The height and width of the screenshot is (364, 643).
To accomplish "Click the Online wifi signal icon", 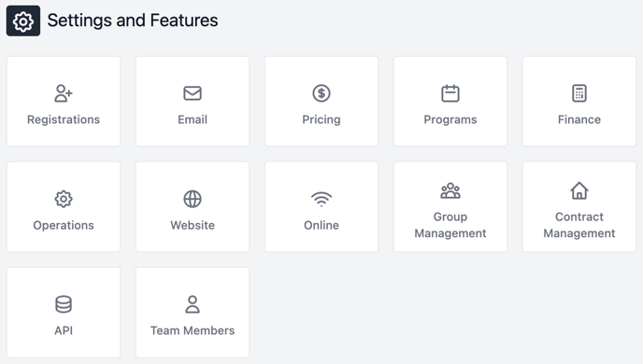I will [x=321, y=199].
